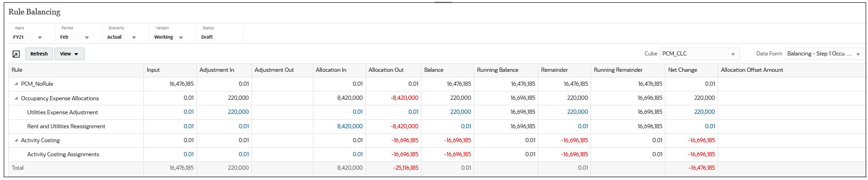Open Rent and Utilities Allocation In 8,420,000 link
868x180 pixels.
350,126
